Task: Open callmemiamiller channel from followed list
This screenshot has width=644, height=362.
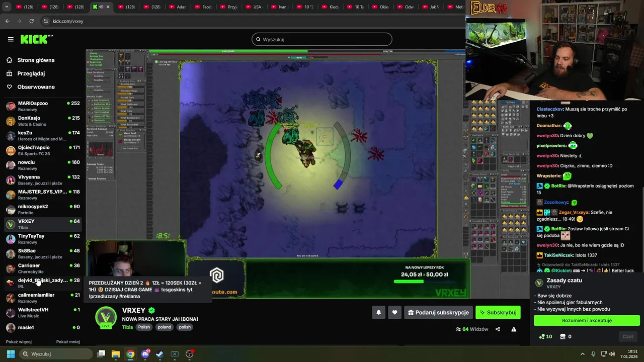Action: coord(43,298)
